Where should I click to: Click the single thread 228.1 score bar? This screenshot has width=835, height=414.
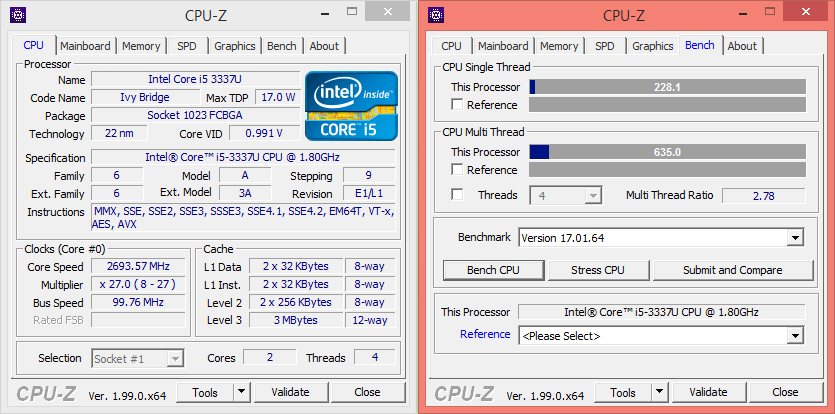tap(667, 87)
